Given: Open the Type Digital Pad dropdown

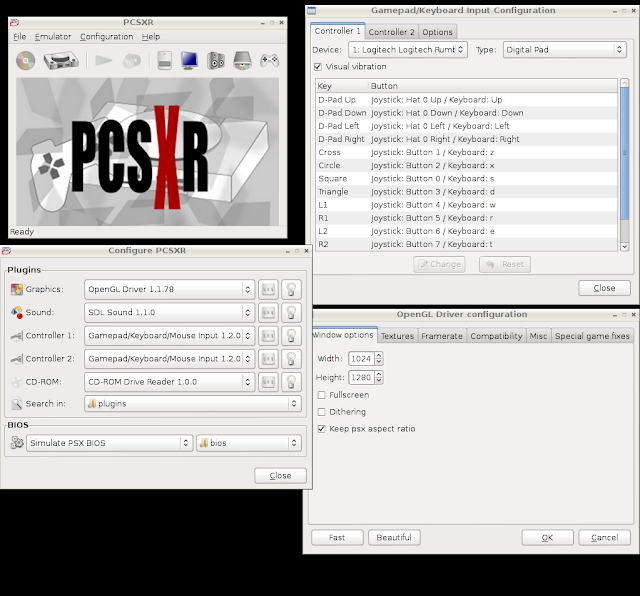Looking at the screenshot, I should 564,50.
